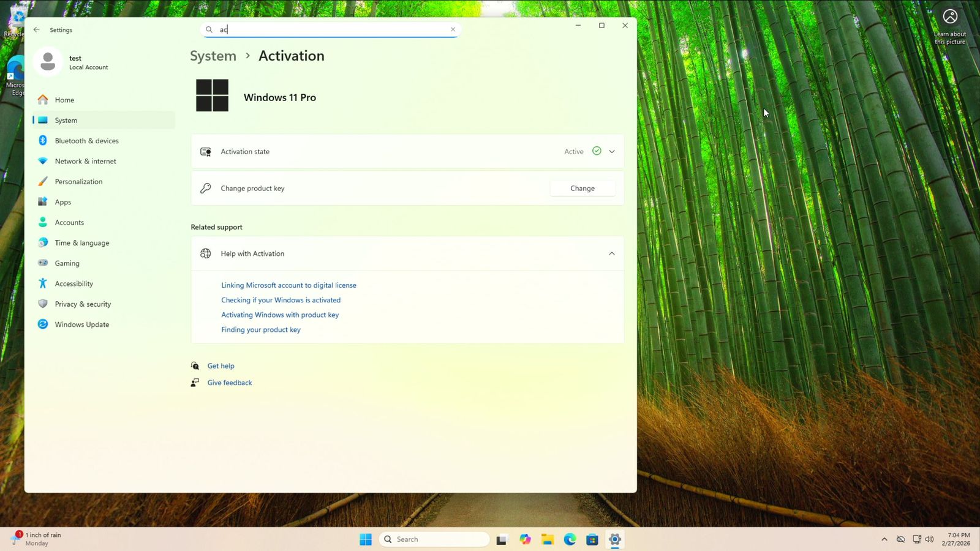Clear the search box with the X icon
The height and width of the screenshot is (551, 980).
click(453, 29)
